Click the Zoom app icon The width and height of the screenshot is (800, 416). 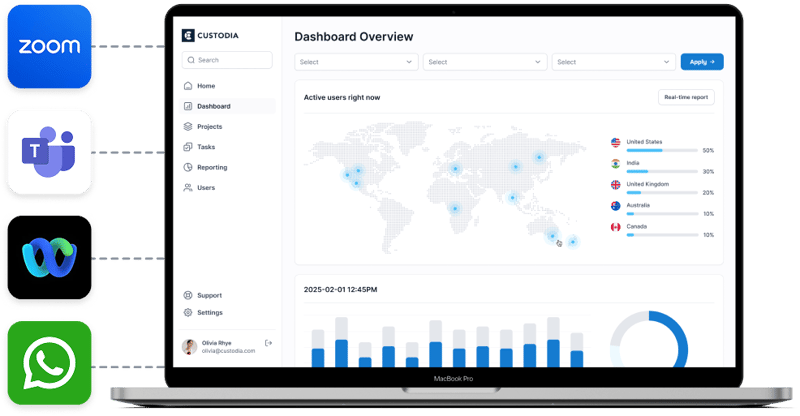pyautogui.click(x=49, y=46)
